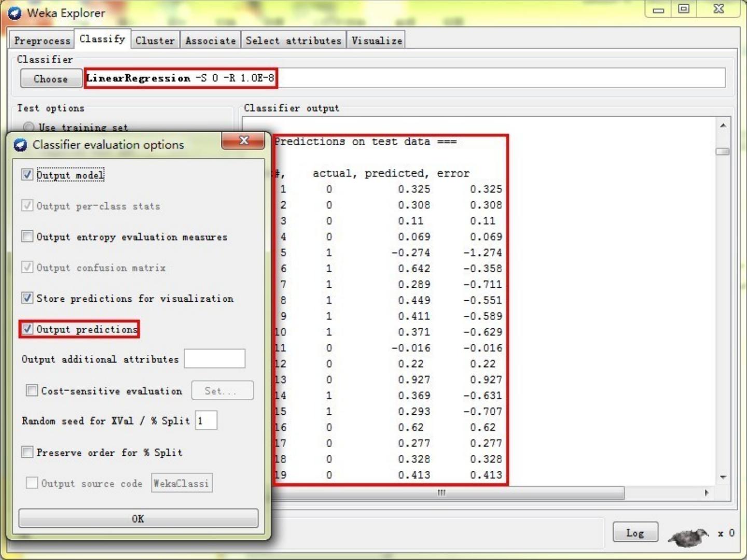Click error value -0.551
The height and width of the screenshot is (560, 747).
pos(482,300)
